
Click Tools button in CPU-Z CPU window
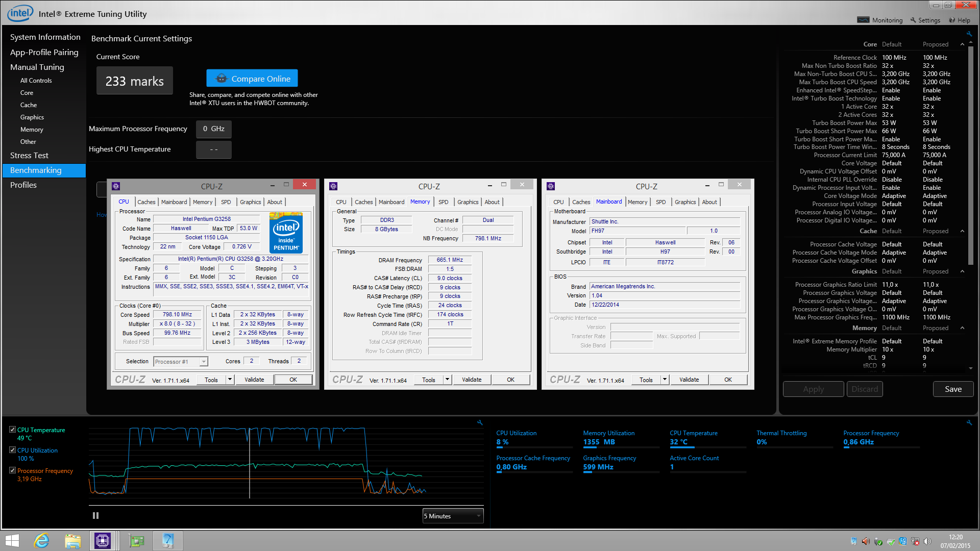[211, 379]
